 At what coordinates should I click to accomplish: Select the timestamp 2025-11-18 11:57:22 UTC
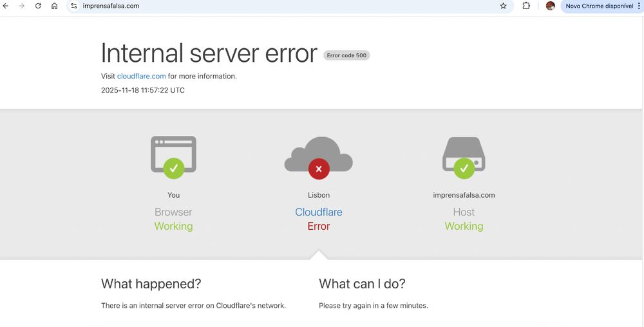click(x=143, y=90)
